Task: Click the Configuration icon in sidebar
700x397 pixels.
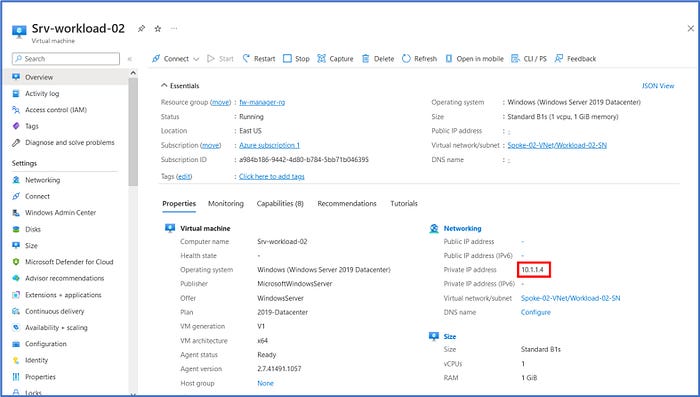Action: (16, 344)
